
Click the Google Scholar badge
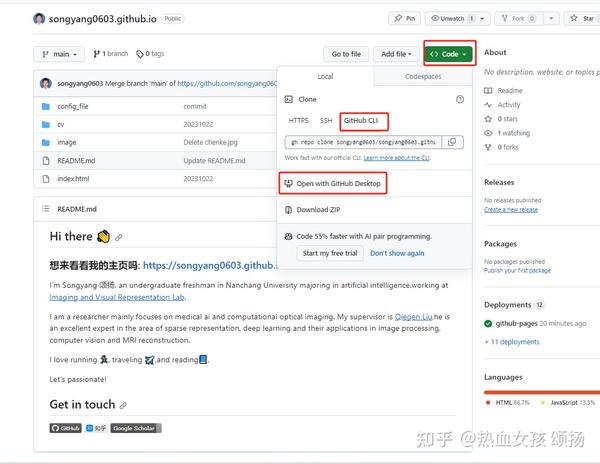[x=136, y=428]
